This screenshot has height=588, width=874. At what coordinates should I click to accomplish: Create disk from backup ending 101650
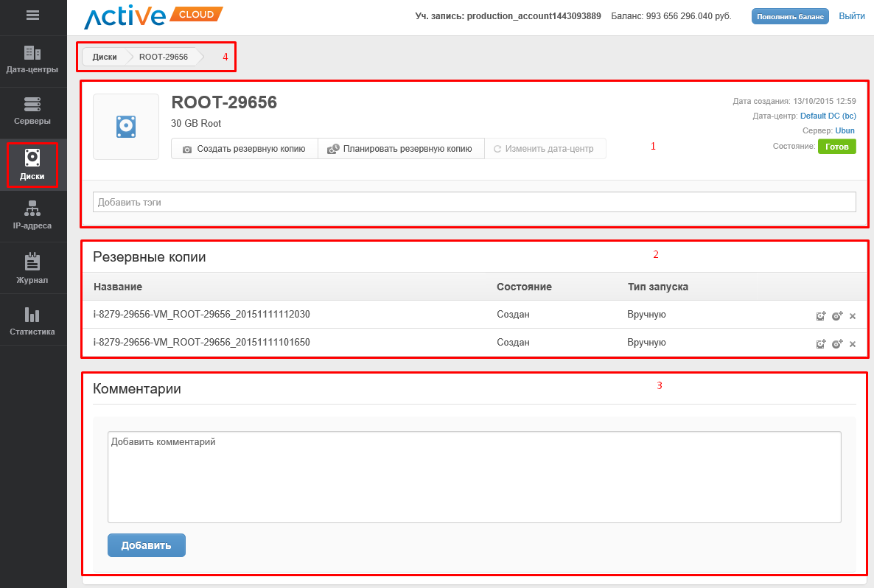[821, 344]
